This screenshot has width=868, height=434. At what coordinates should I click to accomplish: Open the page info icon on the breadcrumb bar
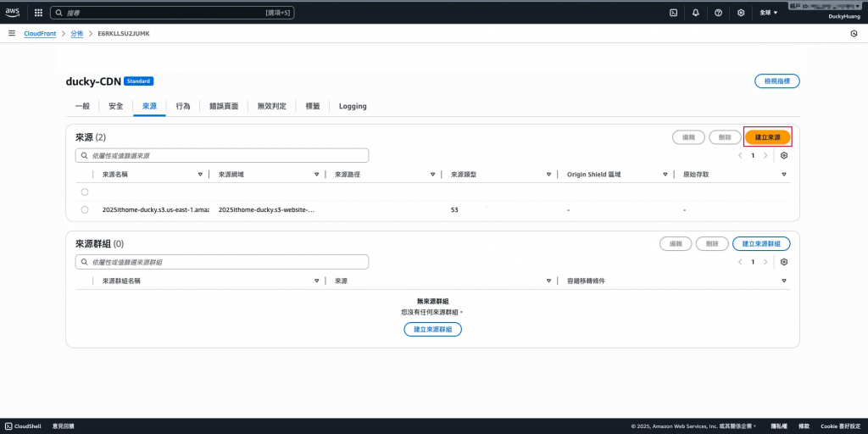pos(854,34)
